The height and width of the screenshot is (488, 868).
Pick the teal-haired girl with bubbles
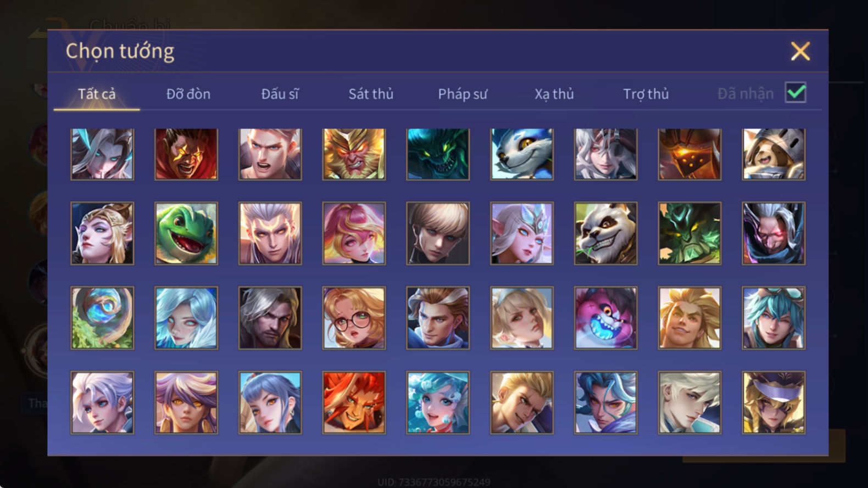438,402
